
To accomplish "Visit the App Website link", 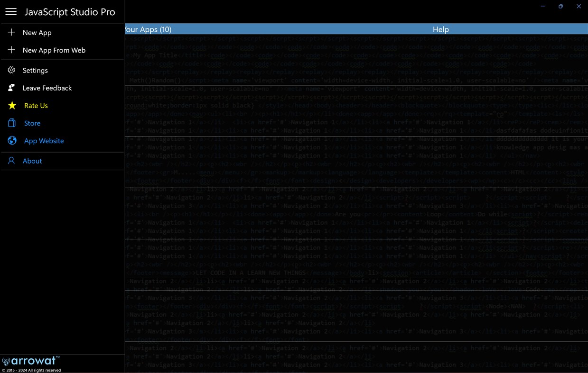I will [44, 141].
